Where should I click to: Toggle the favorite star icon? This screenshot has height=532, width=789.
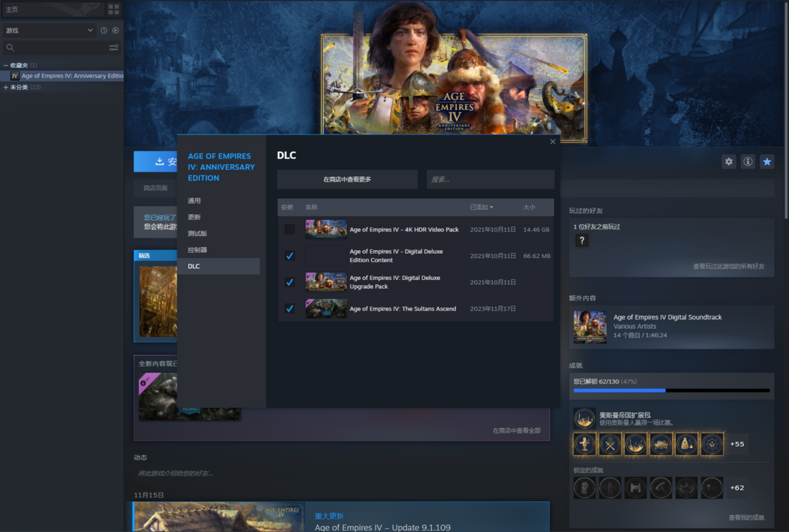[767, 161]
